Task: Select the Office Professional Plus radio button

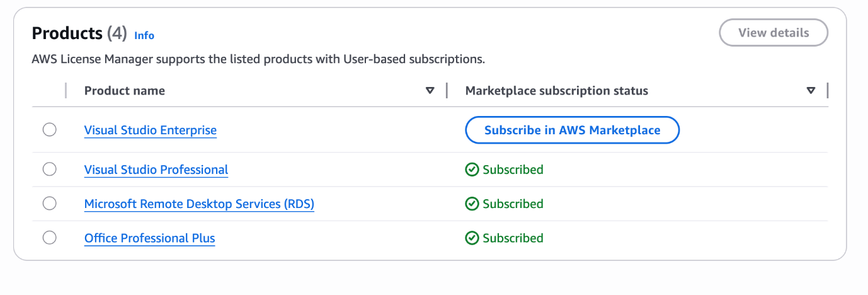Action: click(49, 238)
